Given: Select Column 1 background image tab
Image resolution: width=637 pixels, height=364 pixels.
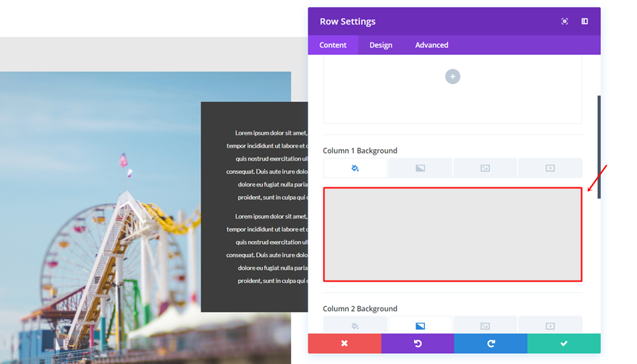Looking at the screenshot, I should click(x=485, y=168).
